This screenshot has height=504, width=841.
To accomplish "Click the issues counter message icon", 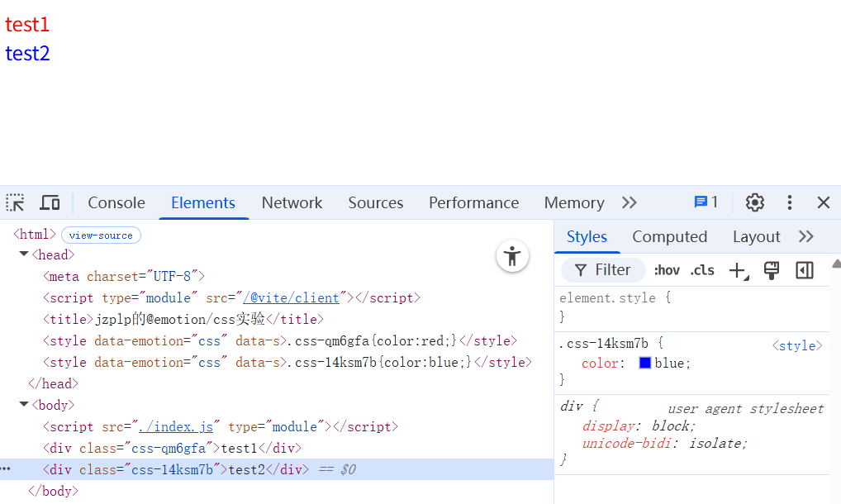I will pyautogui.click(x=706, y=202).
